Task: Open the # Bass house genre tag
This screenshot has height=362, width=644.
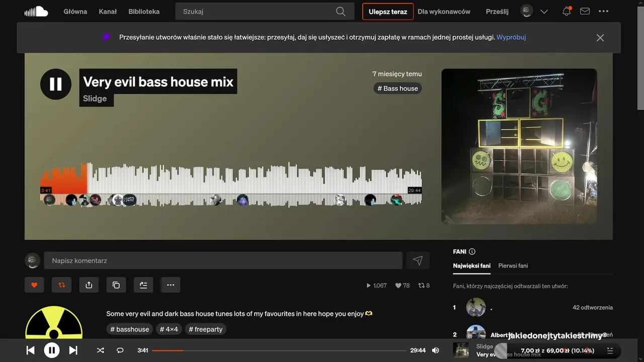Action: [x=398, y=88]
